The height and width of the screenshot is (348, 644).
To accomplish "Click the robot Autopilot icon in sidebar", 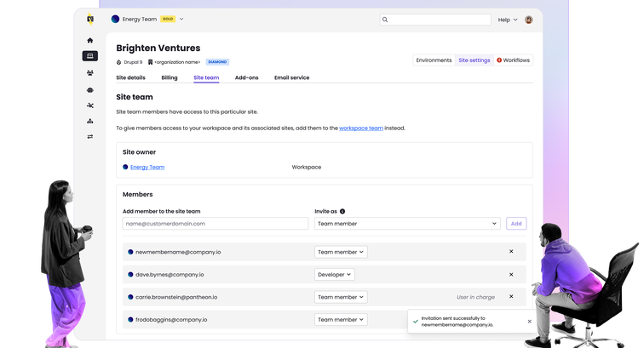I will click(x=90, y=90).
